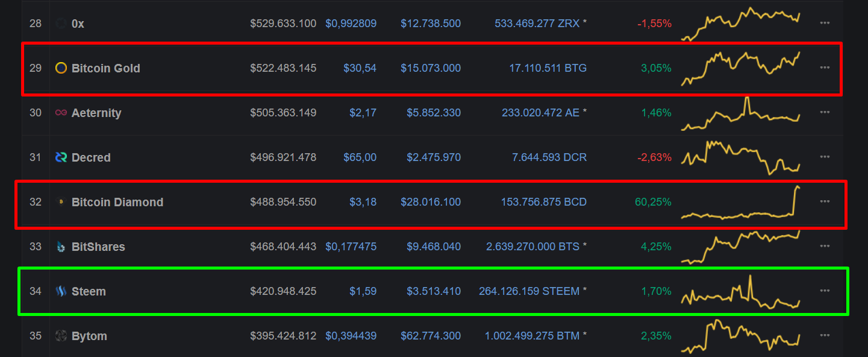Screen dimensions: 868x357
Task: Click the Bytom price $0,394439
Action: tap(351, 336)
